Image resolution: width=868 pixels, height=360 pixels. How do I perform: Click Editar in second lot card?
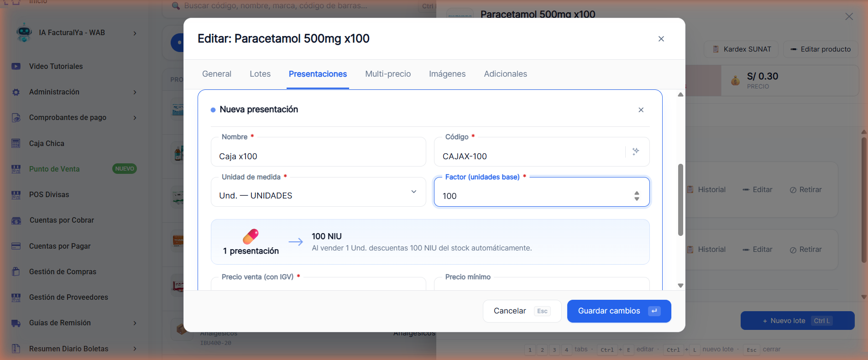tap(758, 250)
